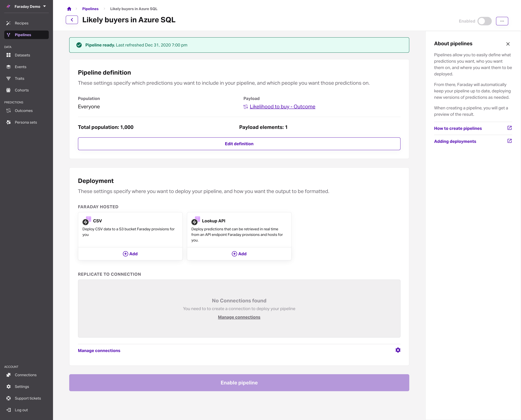Click the back arrow button
Screen dimensions: 521x420
point(72,20)
